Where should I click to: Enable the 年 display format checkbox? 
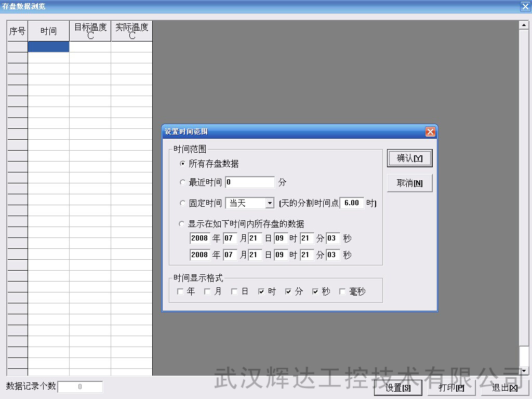(180, 292)
